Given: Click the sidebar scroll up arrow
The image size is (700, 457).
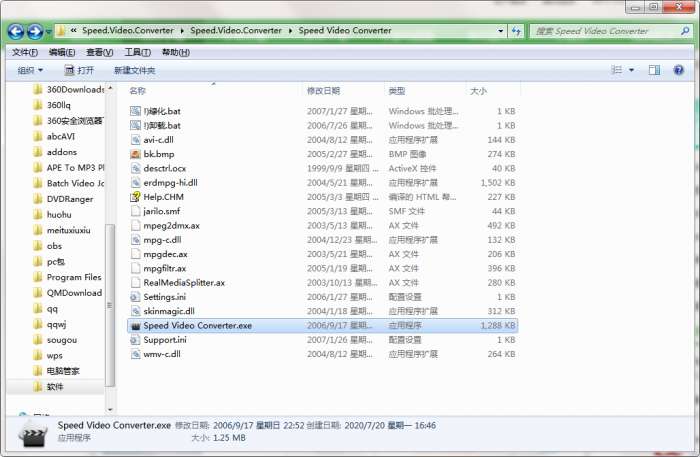Looking at the screenshot, I should (x=110, y=88).
